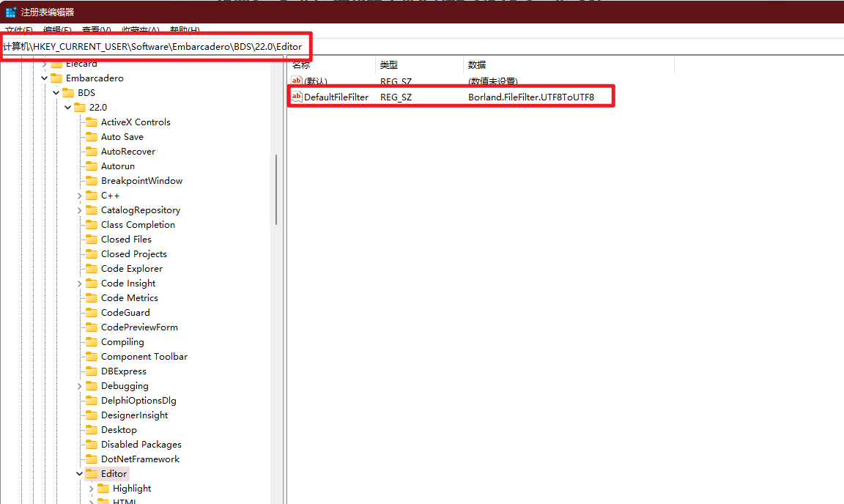Expand the CatalogRepository node

[x=79, y=210]
